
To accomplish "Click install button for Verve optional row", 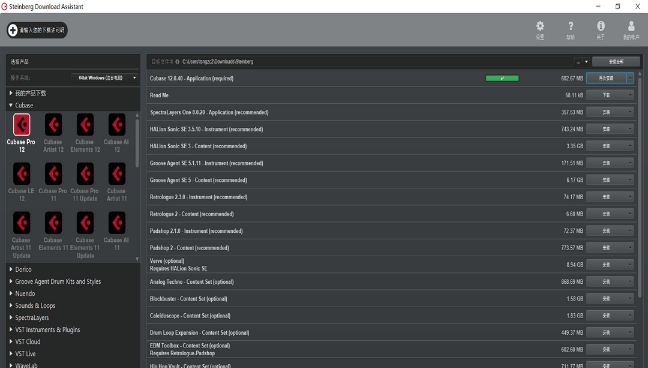I will tap(606, 265).
